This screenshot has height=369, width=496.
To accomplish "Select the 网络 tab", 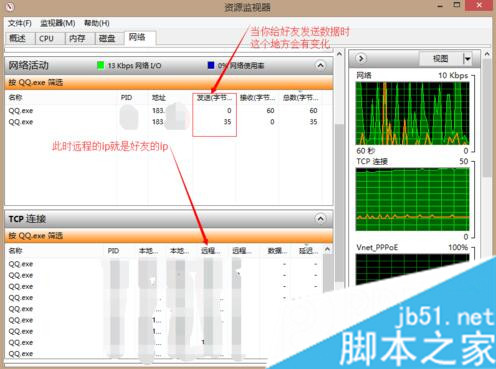I will [x=140, y=37].
